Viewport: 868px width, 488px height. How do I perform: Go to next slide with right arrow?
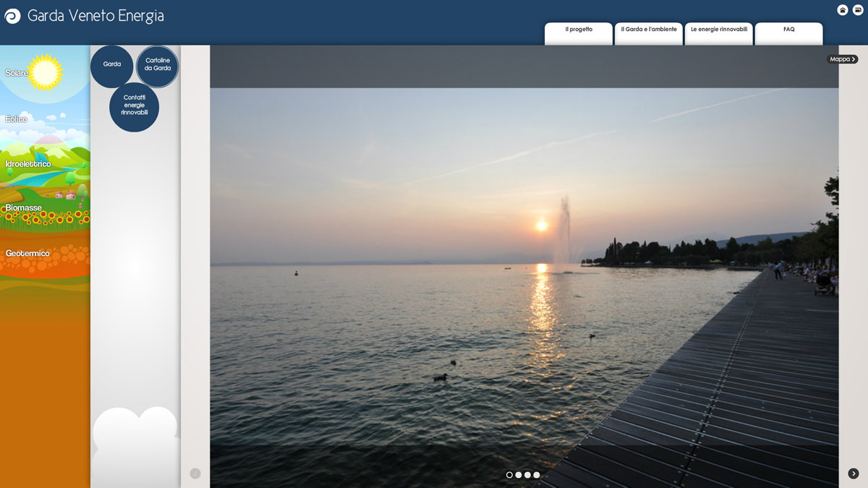854,474
